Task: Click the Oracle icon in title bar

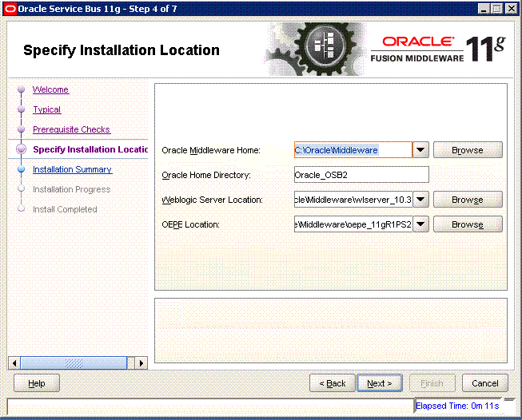Action: coord(10,8)
